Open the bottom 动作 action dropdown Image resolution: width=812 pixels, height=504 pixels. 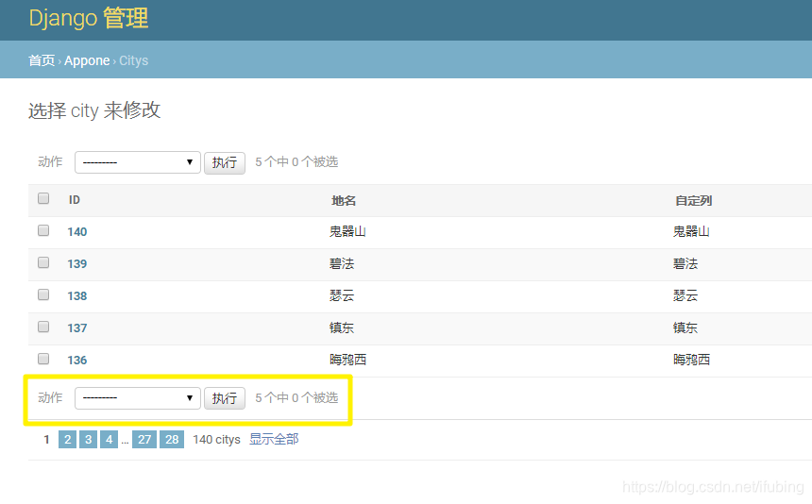point(138,398)
